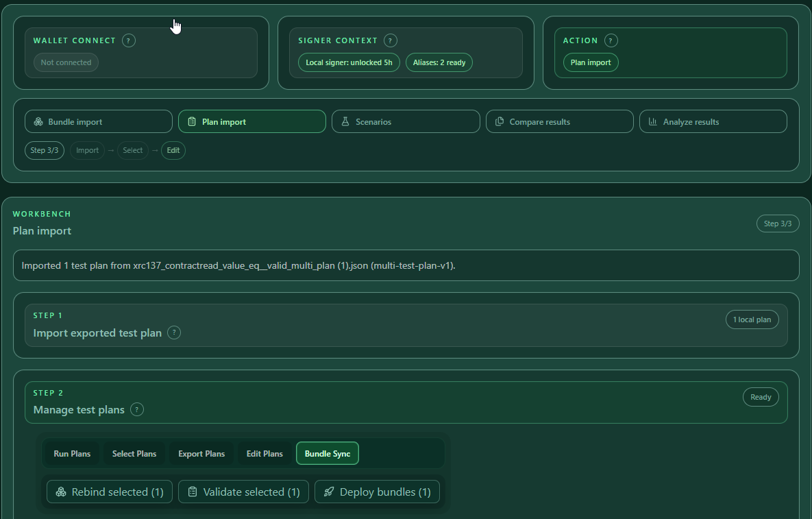Click Local signer: unlocked 5h pill
This screenshot has height=519, width=812.
[349, 62]
